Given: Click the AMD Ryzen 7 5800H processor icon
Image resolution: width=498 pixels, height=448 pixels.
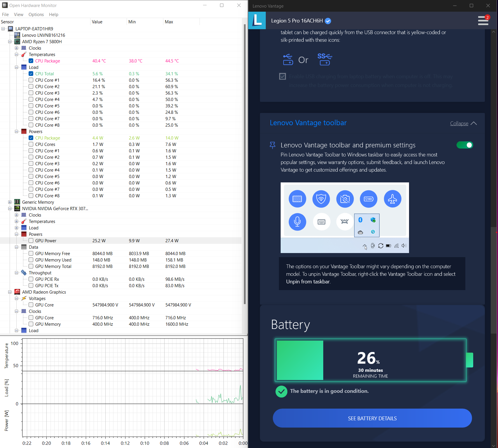Looking at the screenshot, I should [17, 41].
